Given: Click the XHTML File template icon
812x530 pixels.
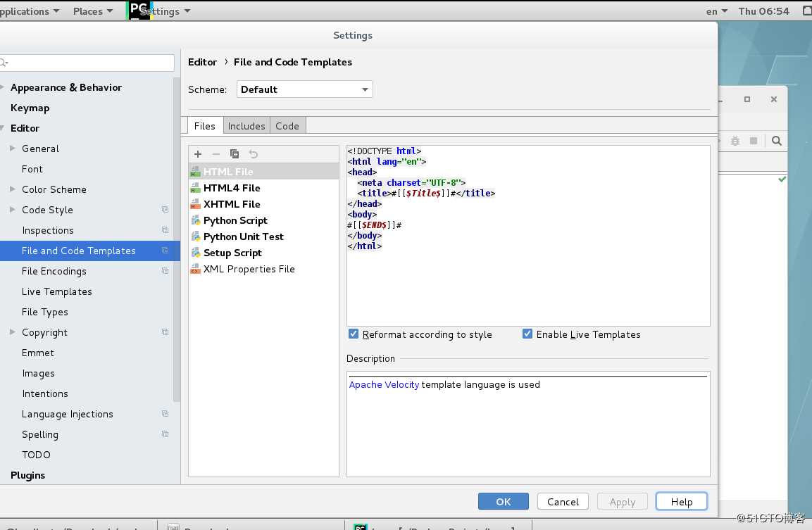Looking at the screenshot, I should pyautogui.click(x=195, y=204).
